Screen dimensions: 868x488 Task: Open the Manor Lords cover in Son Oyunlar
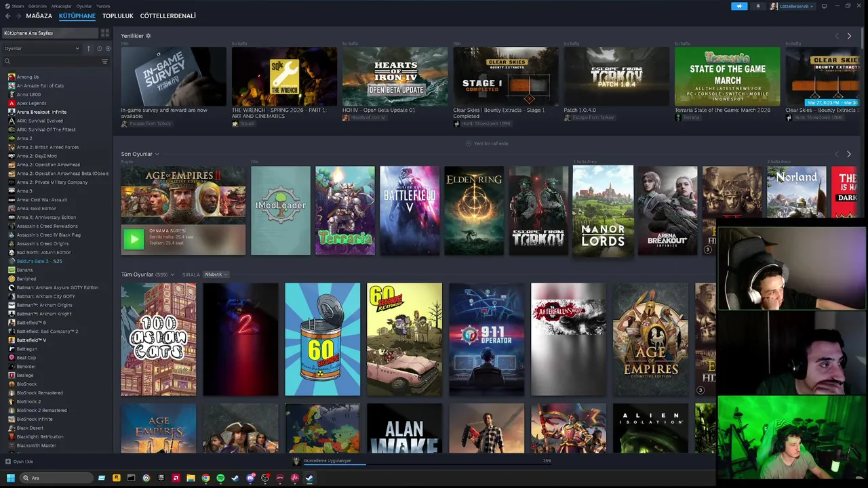(603, 211)
